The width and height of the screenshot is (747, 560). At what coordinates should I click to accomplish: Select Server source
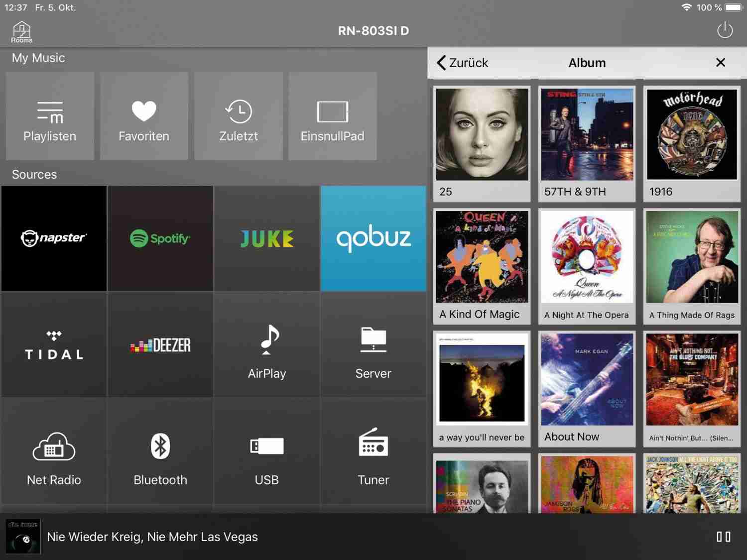click(373, 344)
